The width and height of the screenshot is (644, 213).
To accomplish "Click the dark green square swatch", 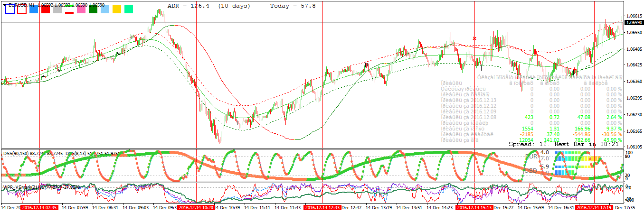I will [x=93, y=9].
